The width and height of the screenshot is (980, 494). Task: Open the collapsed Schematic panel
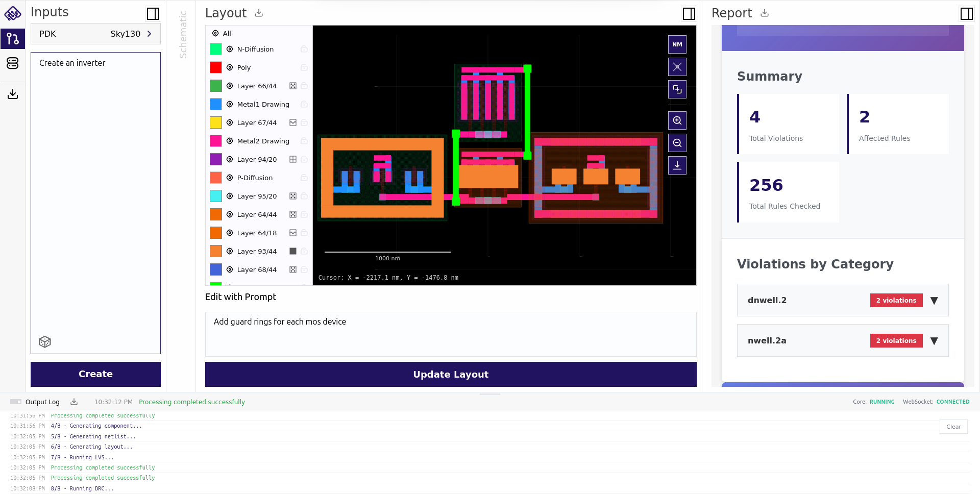coord(183,35)
